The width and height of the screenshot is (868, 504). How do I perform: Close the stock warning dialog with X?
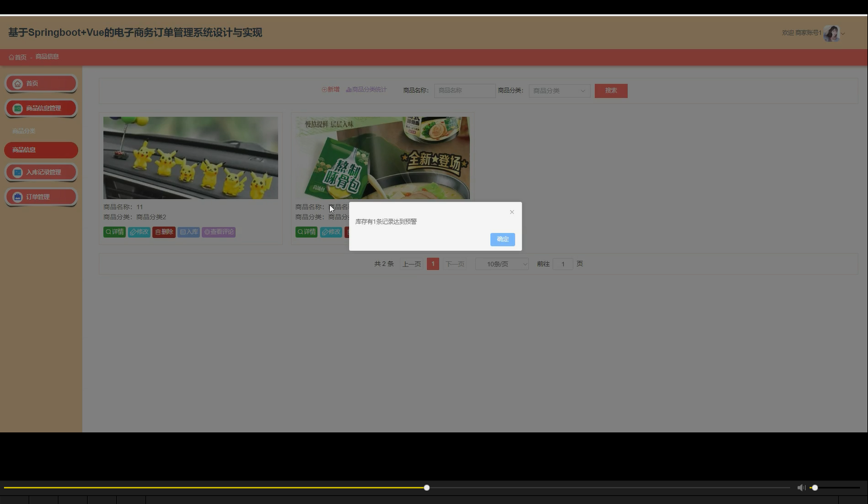coord(512,212)
